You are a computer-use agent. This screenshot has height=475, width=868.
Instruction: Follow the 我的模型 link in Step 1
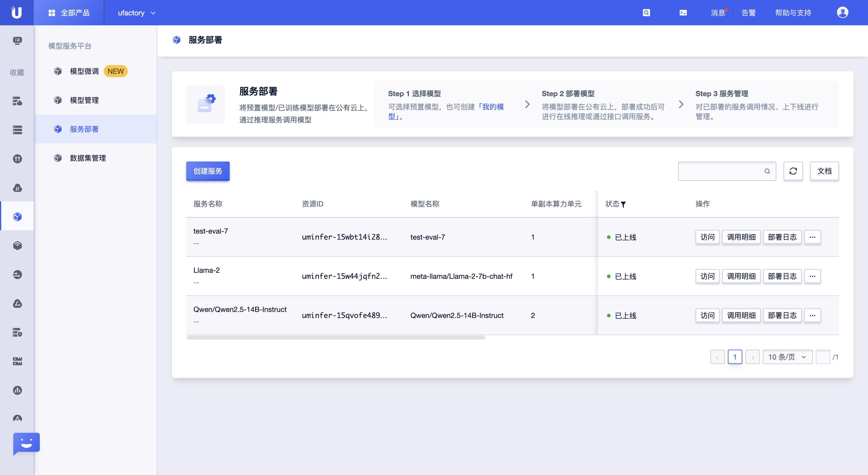pos(492,107)
